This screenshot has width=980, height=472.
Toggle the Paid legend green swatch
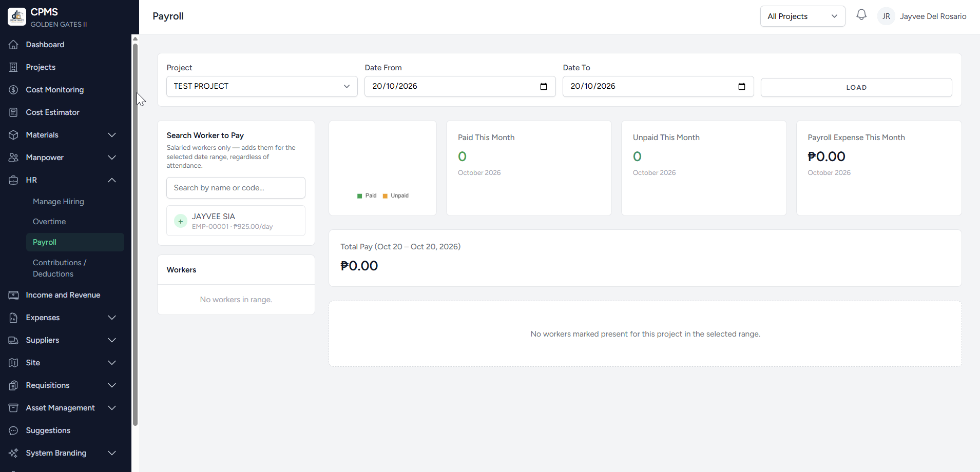[x=359, y=196]
